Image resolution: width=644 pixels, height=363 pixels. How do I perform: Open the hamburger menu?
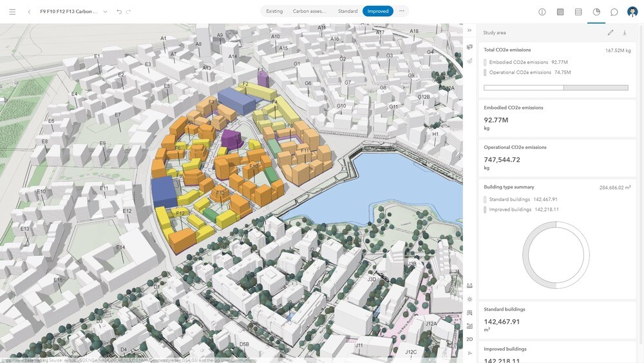[12, 12]
